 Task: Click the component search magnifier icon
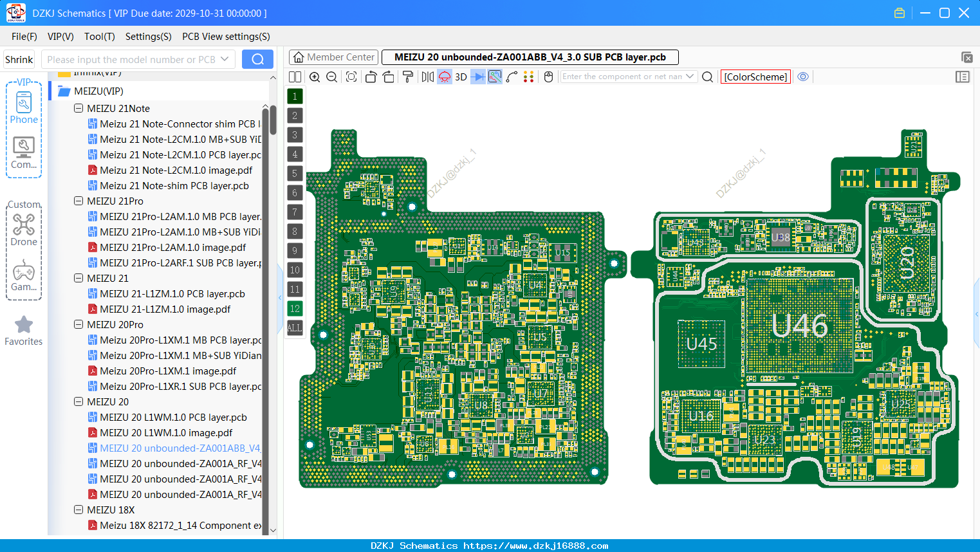click(x=708, y=77)
